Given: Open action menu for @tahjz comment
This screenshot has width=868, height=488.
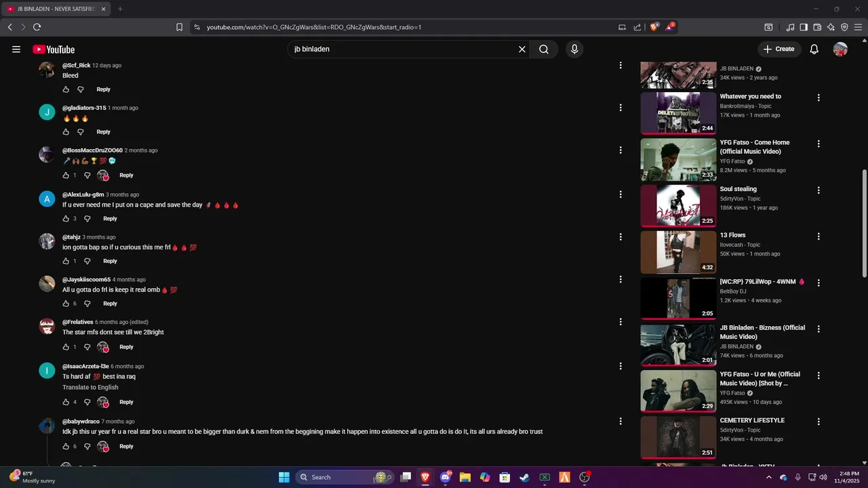Looking at the screenshot, I should tap(620, 237).
